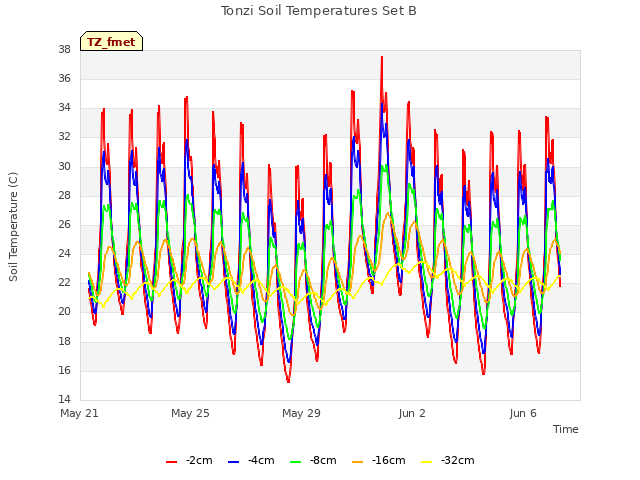Click the red -2cm legend swatch
This screenshot has height=480, width=640.
point(171,462)
